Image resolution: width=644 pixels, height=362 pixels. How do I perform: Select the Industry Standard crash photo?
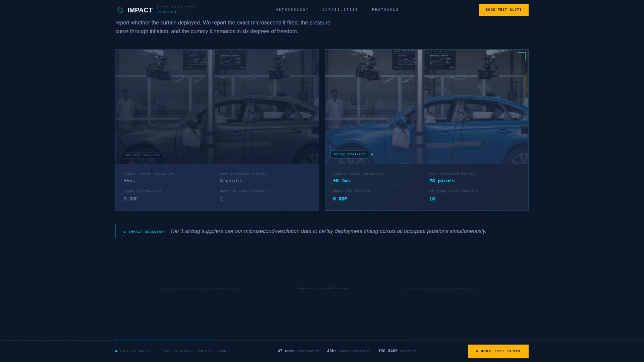coord(217,107)
